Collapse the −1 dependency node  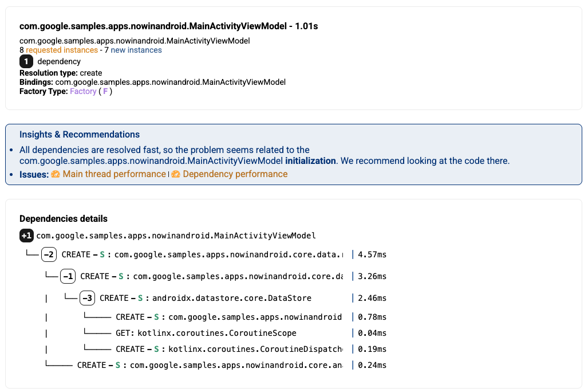[x=68, y=276]
